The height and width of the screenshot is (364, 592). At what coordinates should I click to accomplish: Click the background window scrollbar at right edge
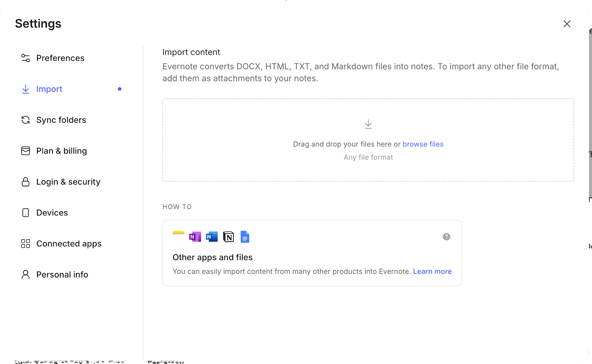coord(590,115)
